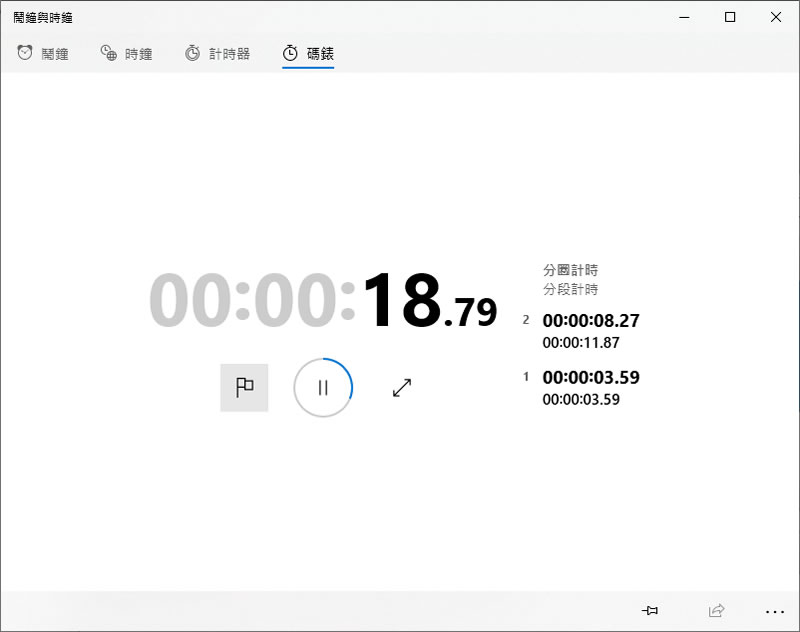The image size is (800, 632).
Task: Close the 鬧鐘與時鐘 app window
Action: [x=776, y=17]
